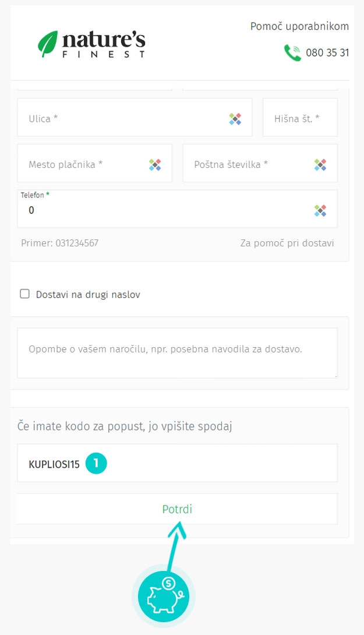Click the autofill icon in Ulica field
This screenshot has height=635, width=364.
(235, 119)
